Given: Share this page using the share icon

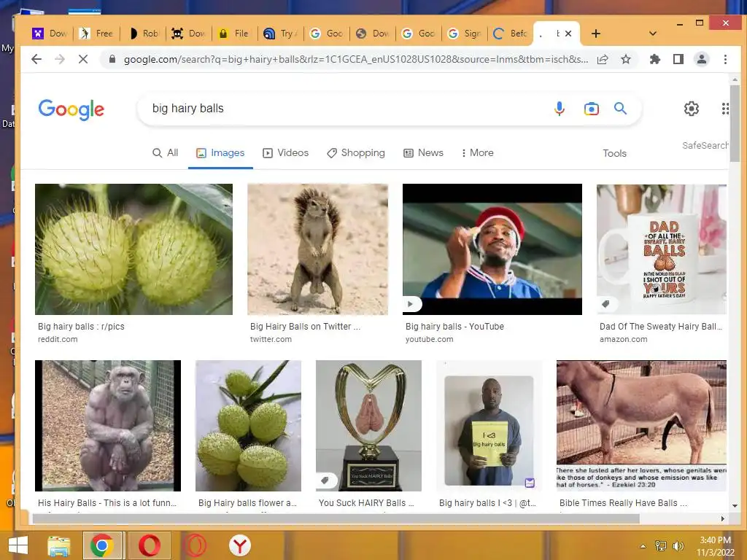Looking at the screenshot, I should tap(603, 59).
